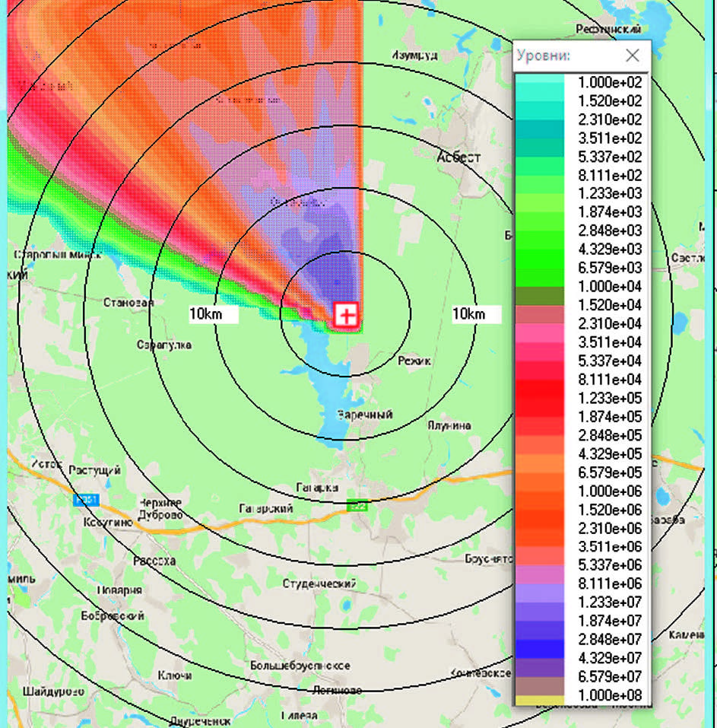Click the Ялунина village label

[449, 425]
